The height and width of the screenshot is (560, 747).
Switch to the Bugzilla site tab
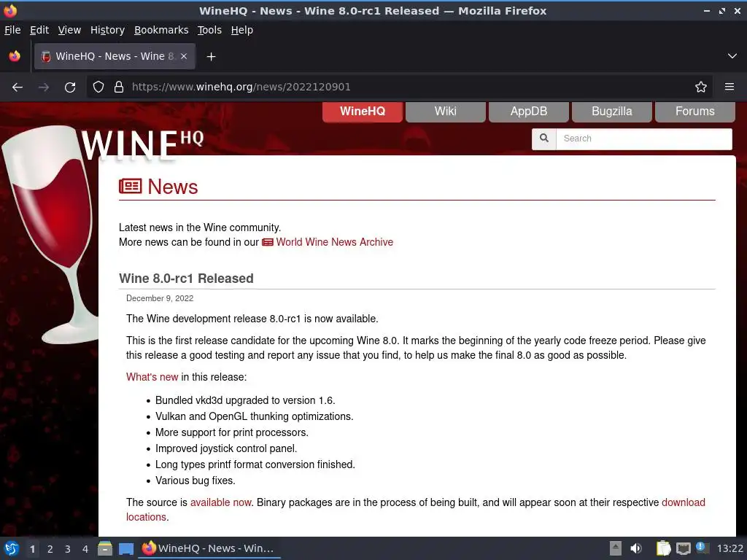[x=612, y=112]
